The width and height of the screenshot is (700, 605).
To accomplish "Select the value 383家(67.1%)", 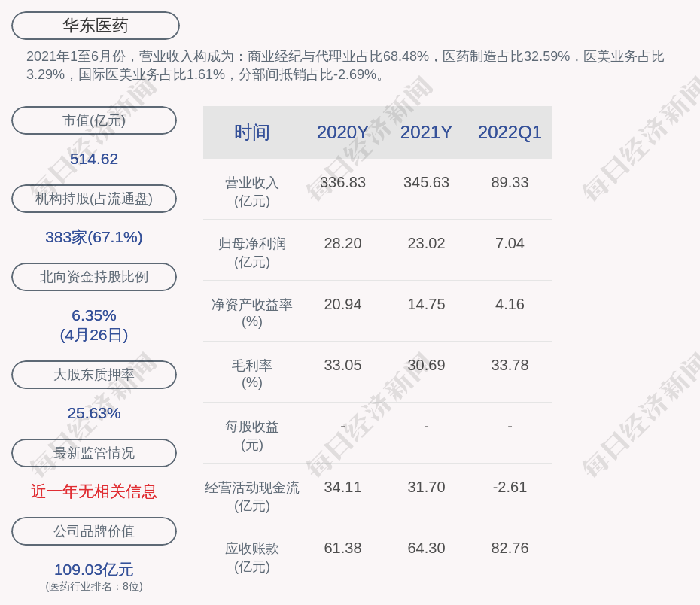I will 94,237.
